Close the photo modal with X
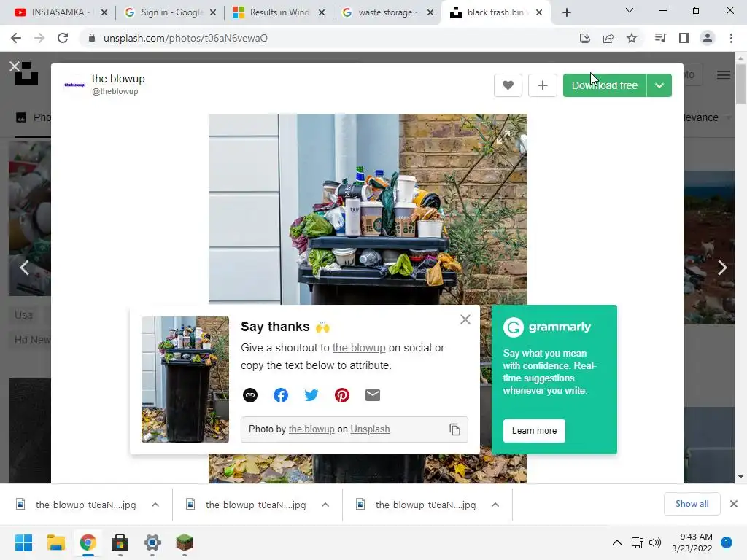Viewport: 747px width, 560px height. (x=15, y=66)
